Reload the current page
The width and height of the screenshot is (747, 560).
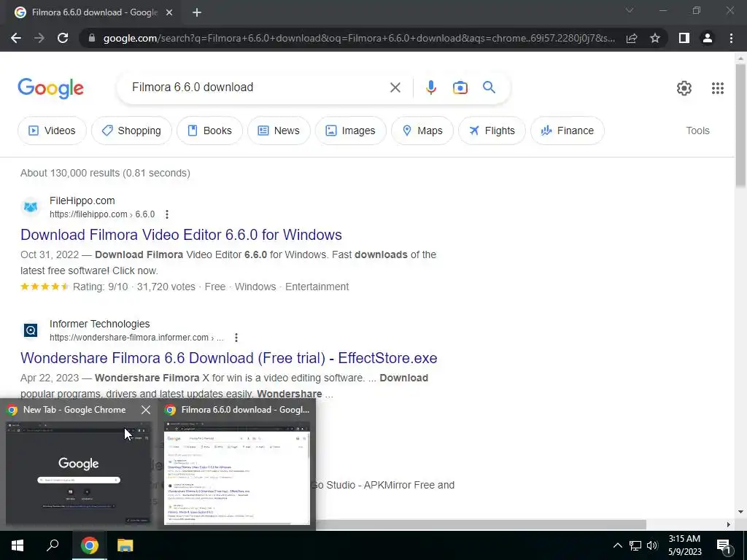[63, 38]
